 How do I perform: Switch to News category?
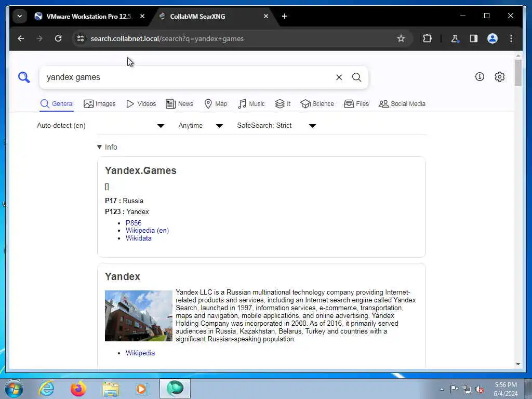pos(179,104)
